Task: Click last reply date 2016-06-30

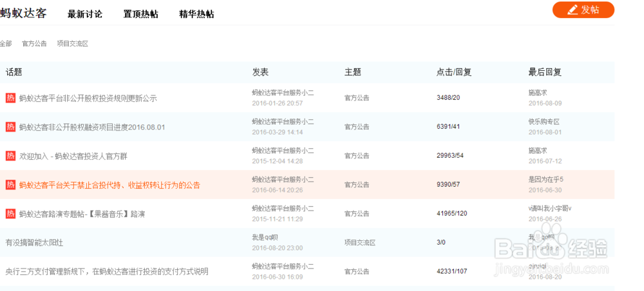Action: (545, 190)
